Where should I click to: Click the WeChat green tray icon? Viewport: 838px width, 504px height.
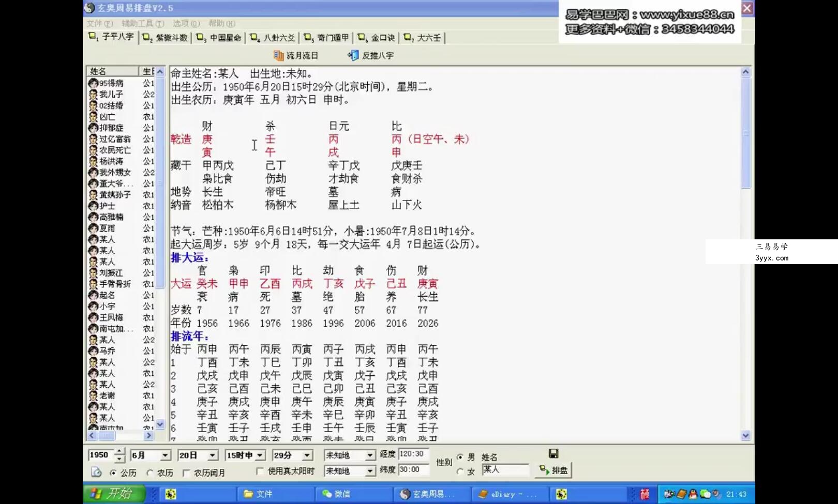click(705, 494)
